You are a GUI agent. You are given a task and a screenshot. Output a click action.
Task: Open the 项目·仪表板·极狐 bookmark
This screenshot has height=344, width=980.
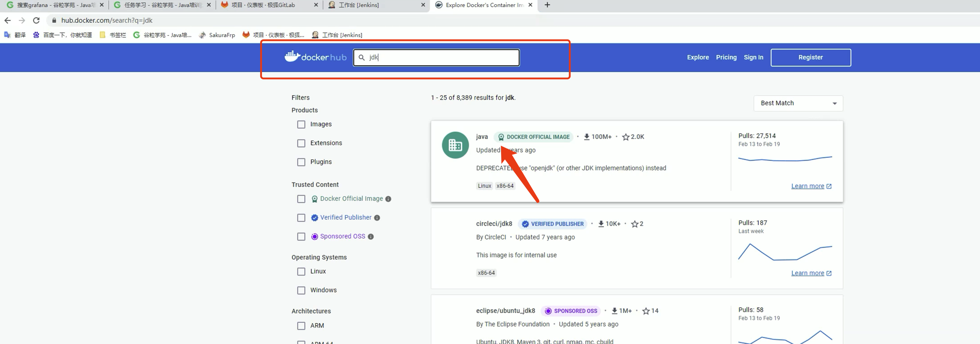(273, 35)
